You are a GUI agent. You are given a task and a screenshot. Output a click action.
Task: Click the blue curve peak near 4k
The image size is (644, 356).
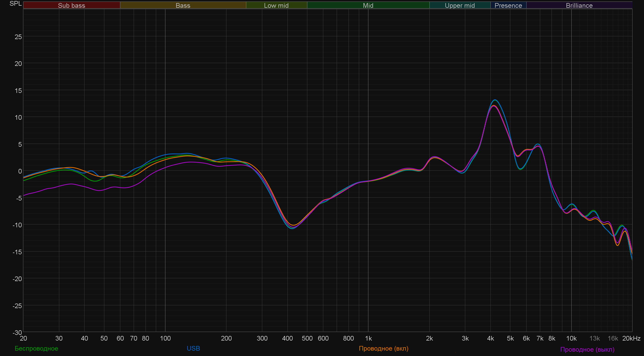click(x=495, y=100)
